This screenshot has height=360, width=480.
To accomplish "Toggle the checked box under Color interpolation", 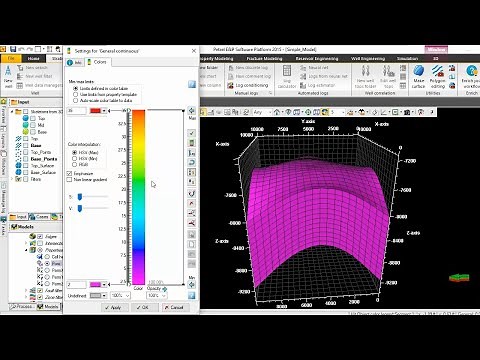I will [x=69, y=174].
